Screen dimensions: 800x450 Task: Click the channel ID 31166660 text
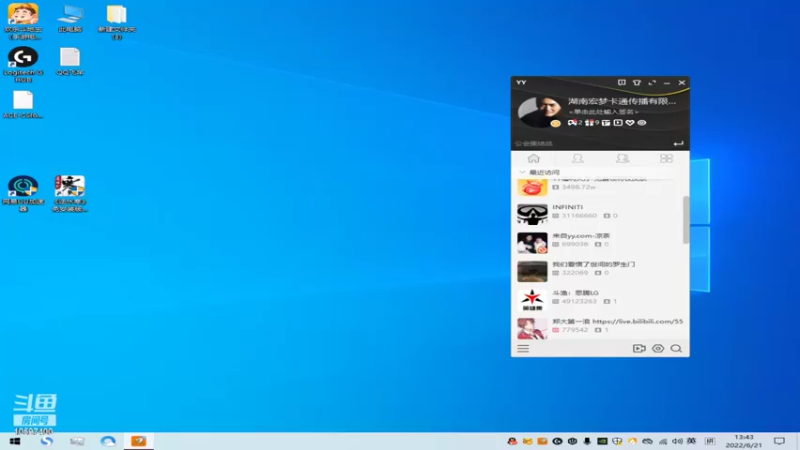[579, 216]
